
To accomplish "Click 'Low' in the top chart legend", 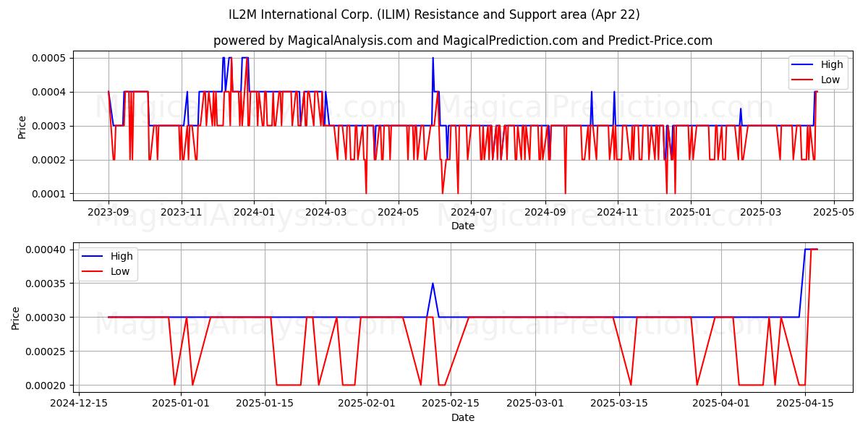I will point(830,80).
